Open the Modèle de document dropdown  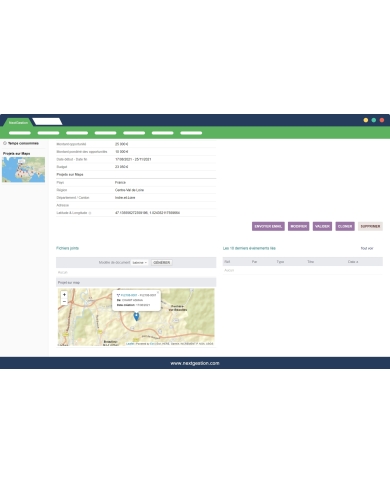point(139,263)
